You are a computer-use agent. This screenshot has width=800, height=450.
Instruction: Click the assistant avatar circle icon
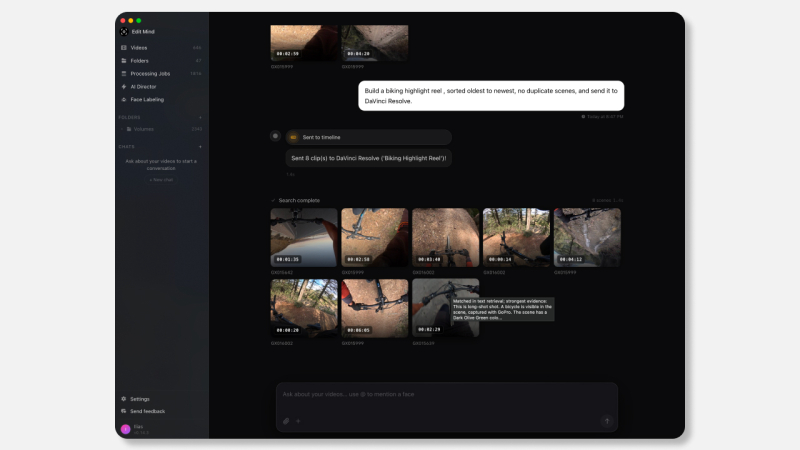point(276,136)
